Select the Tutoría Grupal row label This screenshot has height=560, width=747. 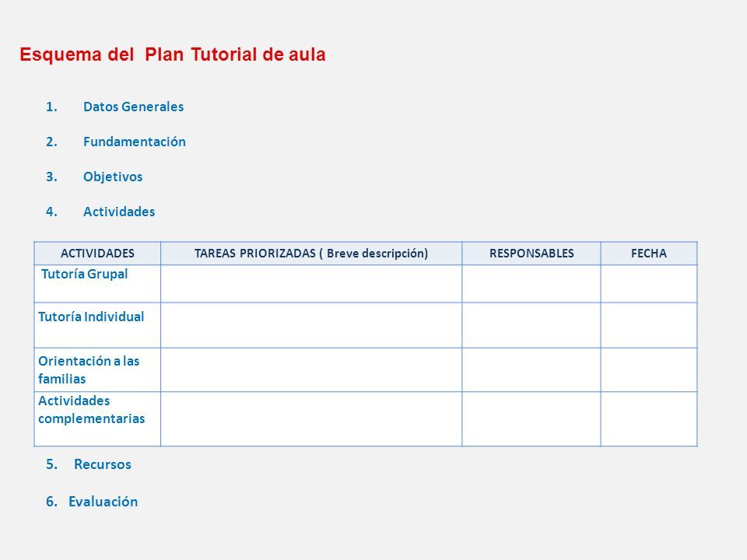(x=84, y=275)
